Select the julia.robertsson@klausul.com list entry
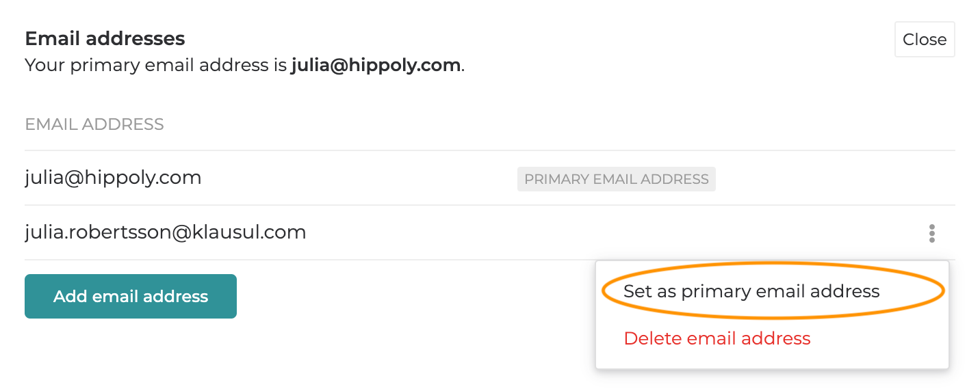 166,233
